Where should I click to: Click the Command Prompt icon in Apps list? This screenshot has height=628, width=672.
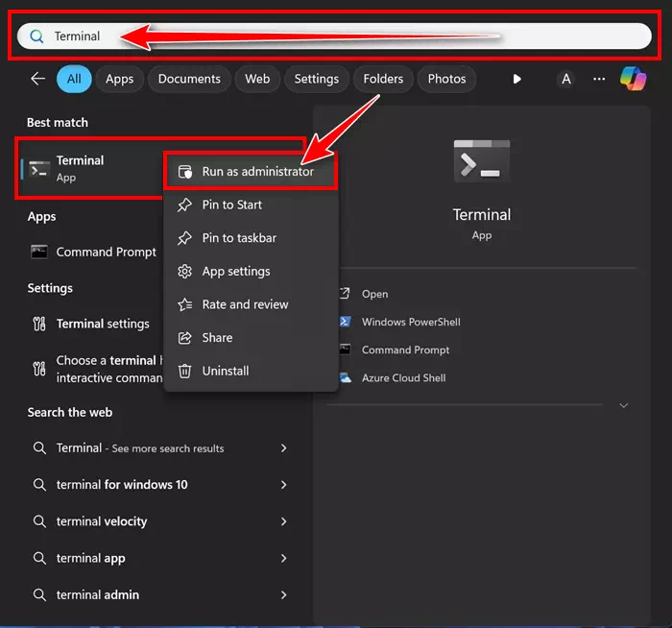pos(39,252)
